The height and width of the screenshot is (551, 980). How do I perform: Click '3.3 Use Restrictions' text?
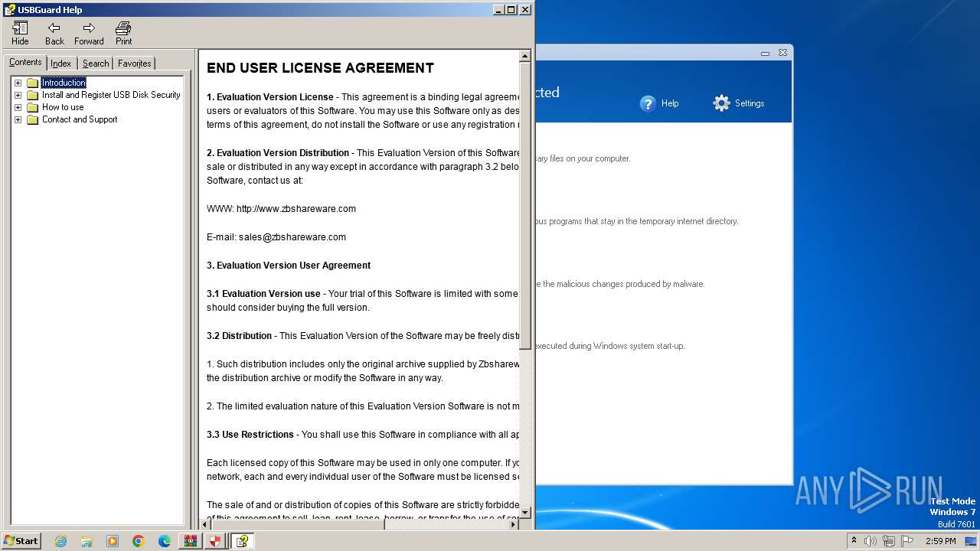250,435
